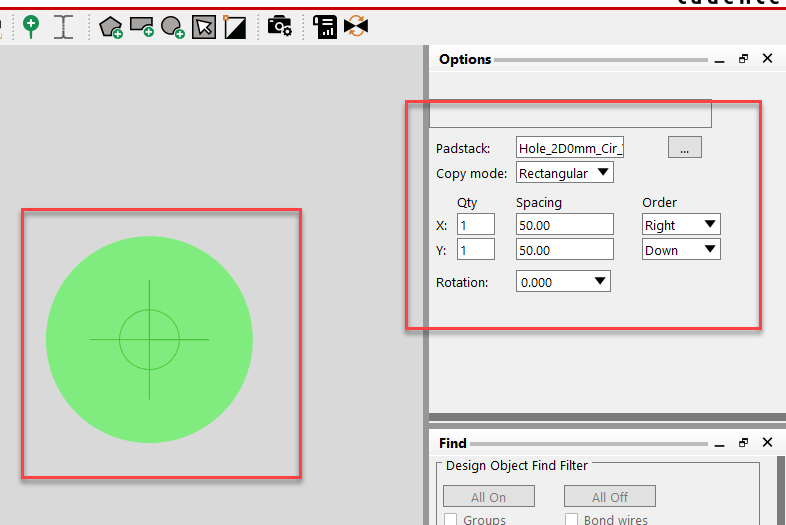Click the report document icon

[325, 27]
